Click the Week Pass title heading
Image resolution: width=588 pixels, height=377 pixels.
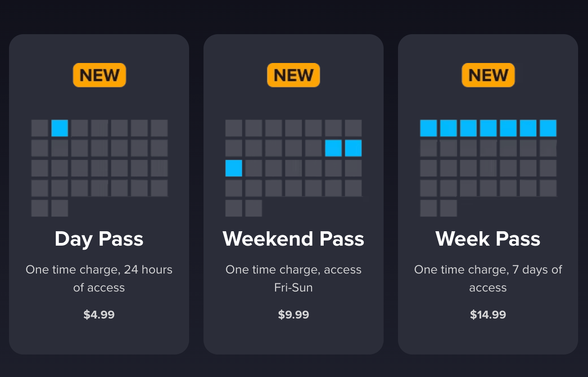pos(488,239)
